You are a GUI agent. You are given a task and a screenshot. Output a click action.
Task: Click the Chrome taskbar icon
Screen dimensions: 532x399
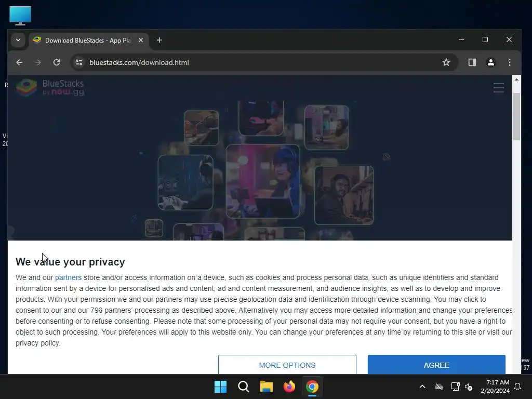[x=312, y=387]
